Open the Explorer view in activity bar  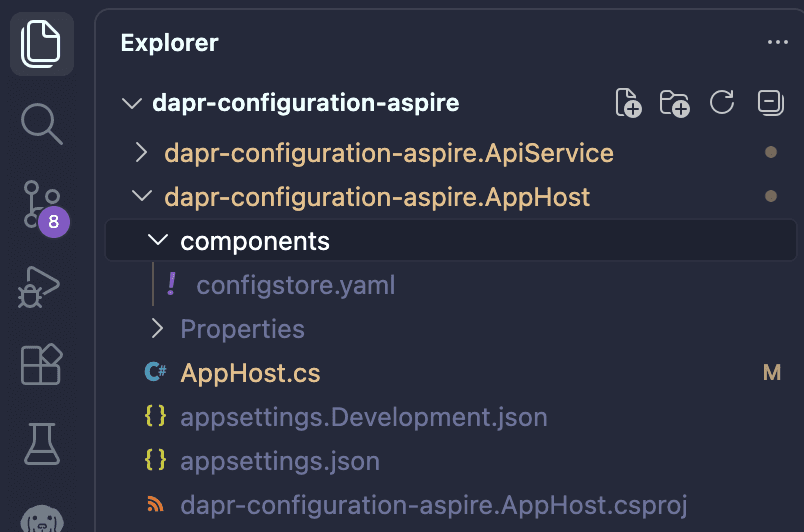pos(42,44)
